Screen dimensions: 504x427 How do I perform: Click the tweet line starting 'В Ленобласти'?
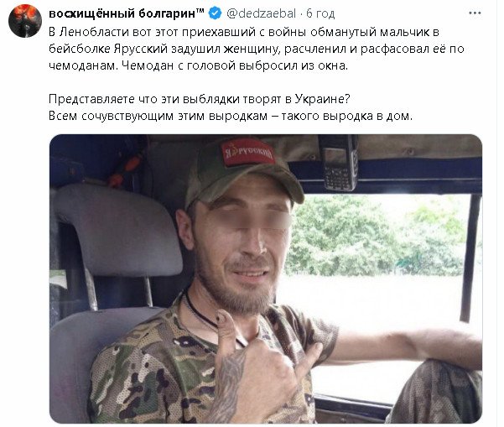[x=244, y=32]
